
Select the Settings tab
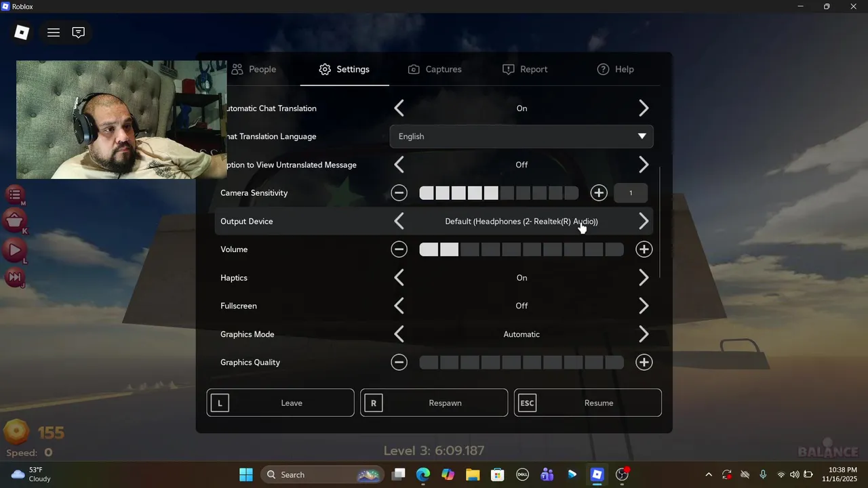click(344, 69)
